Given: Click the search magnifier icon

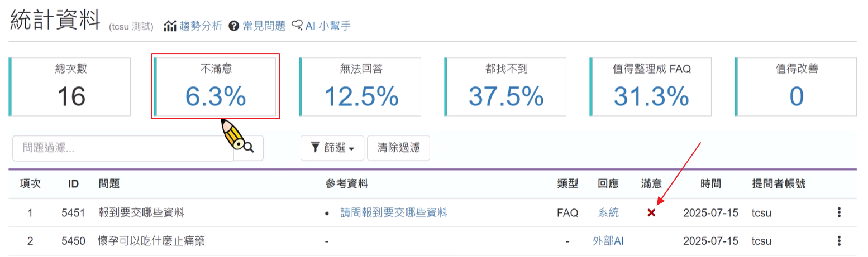Looking at the screenshot, I should pos(249,148).
